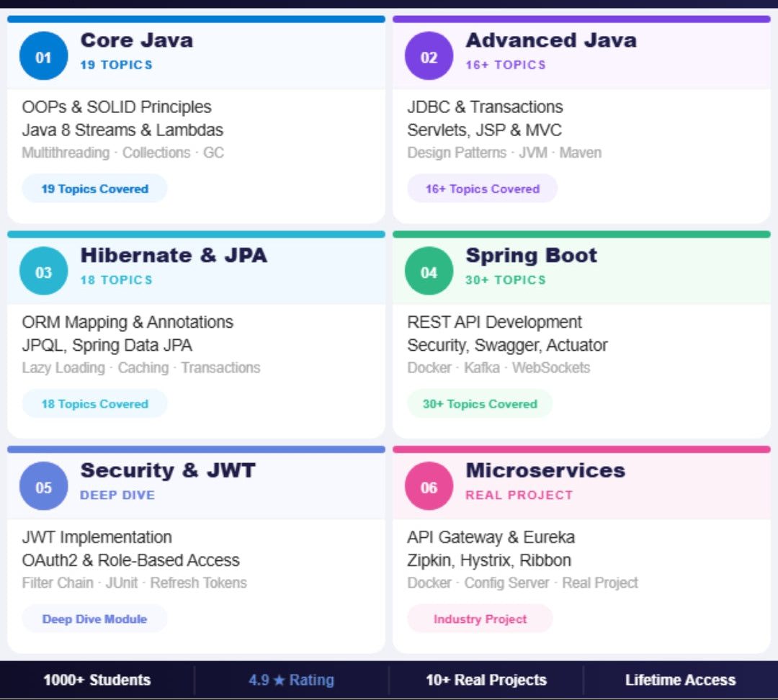
Task: Click the 1000+ Students stat
Action: (x=97, y=680)
